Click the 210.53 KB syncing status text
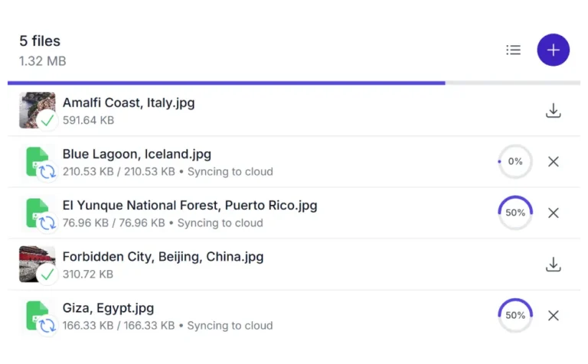This screenshot has width=588, height=364. (x=168, y=171)
